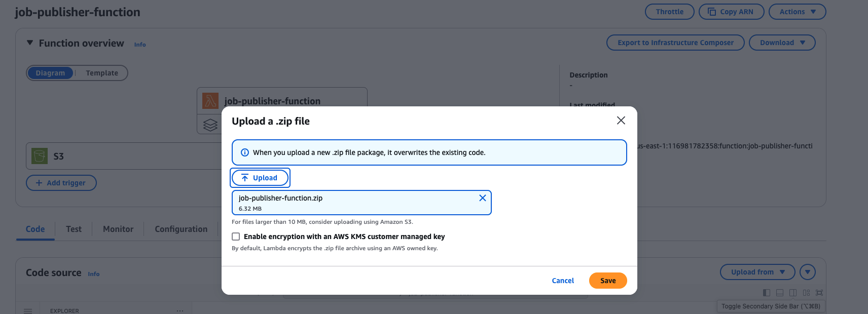The image size is (868, 314).
Task: Open the Actions dropdown
Action: pyautogui.click(x=797, y=12)
